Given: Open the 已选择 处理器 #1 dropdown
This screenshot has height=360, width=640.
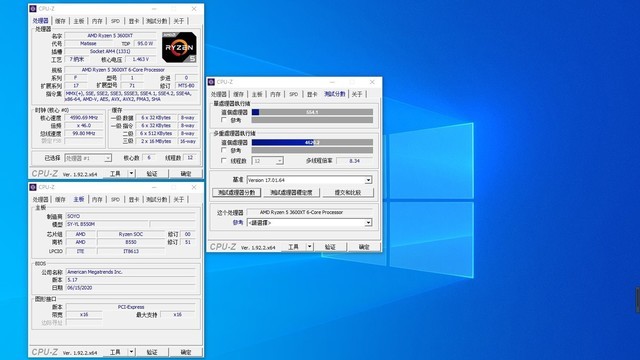Looking at the screenshot, I should coord(88,158).
